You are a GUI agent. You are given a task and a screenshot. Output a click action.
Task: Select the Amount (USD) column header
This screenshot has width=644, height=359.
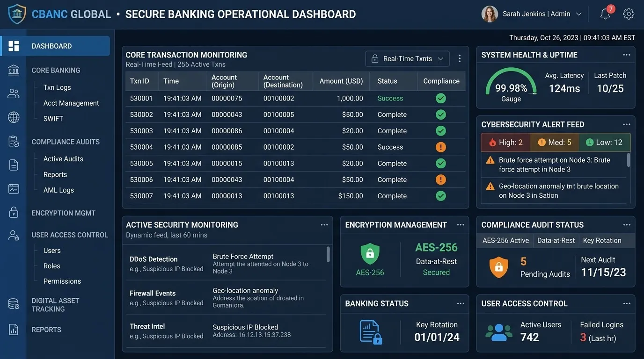(341, 81)
